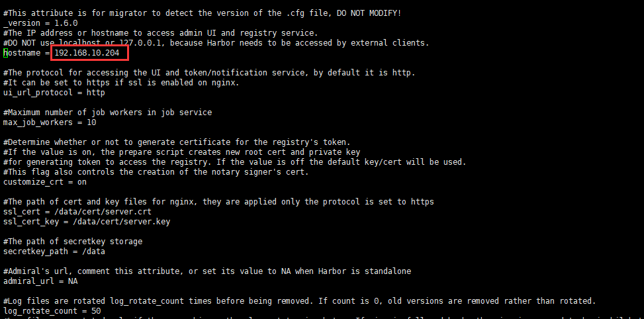The width and height of the screenshot is (644, 319).
Task: Click the green cursor before 'hostname'
Action: click(x=5, y=52)
